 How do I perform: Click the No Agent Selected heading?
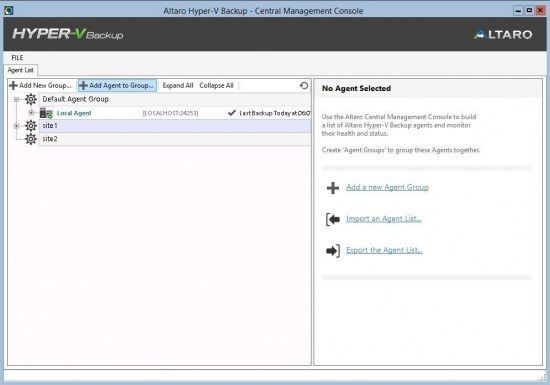356,88
